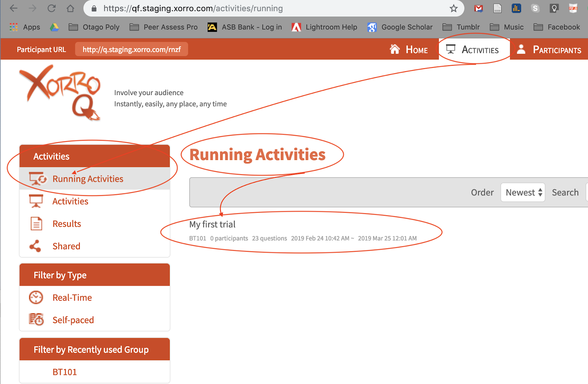Open the Order dropdown showing Newest
The image size is (588, 384).
tap(523, 192)
